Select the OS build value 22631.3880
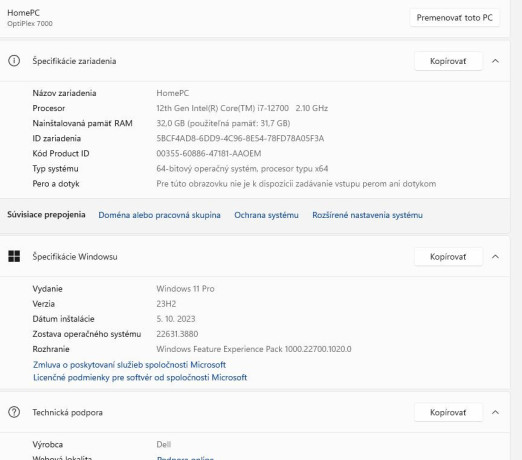Viewport: 522px width, 460px height. click(x=177, y=334)
